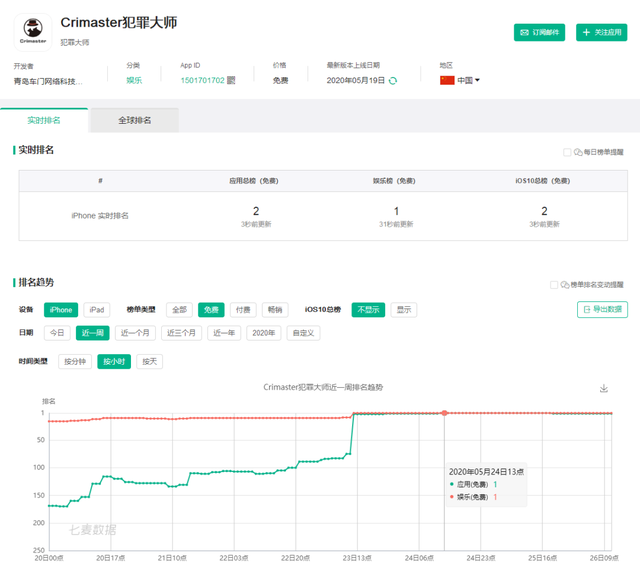
Task: Click the 订阅邮件 subscribe email button
Action: tap(539, 32)
